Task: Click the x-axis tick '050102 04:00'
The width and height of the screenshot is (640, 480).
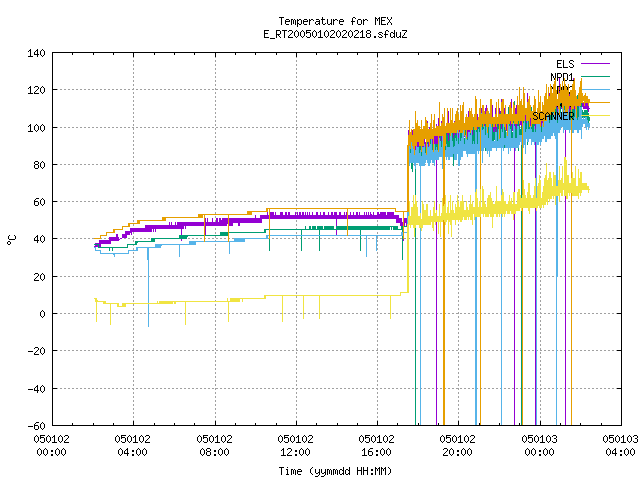Action: (x=133, y=446)
